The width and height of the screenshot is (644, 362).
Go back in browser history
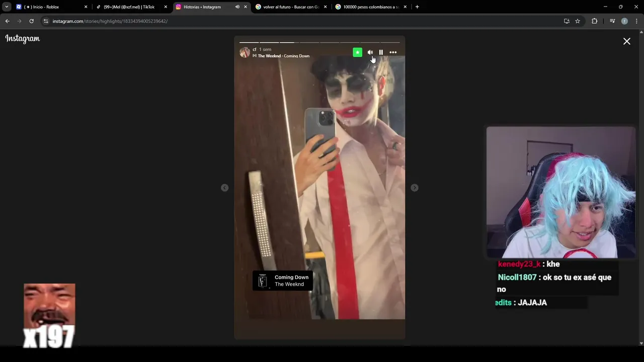7,21
